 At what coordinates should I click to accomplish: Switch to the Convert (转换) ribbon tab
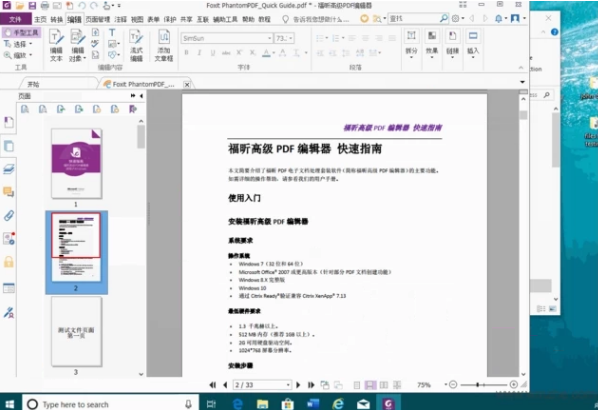(x=56, y=19)
